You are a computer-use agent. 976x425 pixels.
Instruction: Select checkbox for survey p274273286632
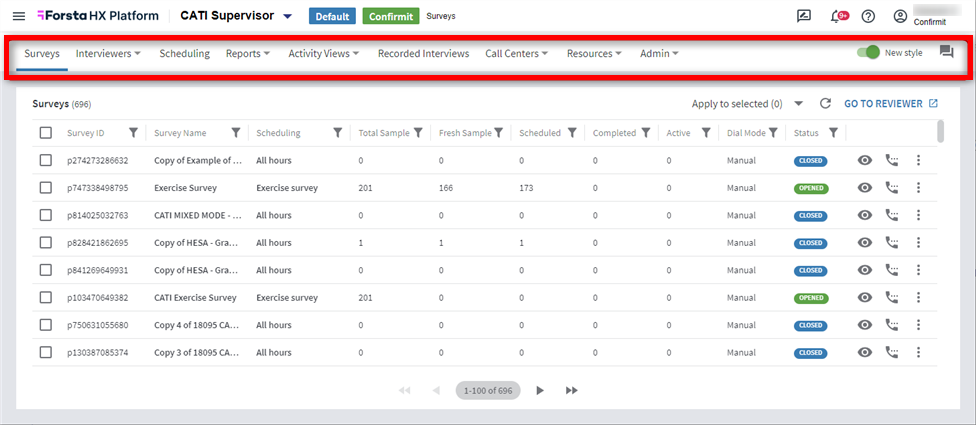tap(45, 161)
